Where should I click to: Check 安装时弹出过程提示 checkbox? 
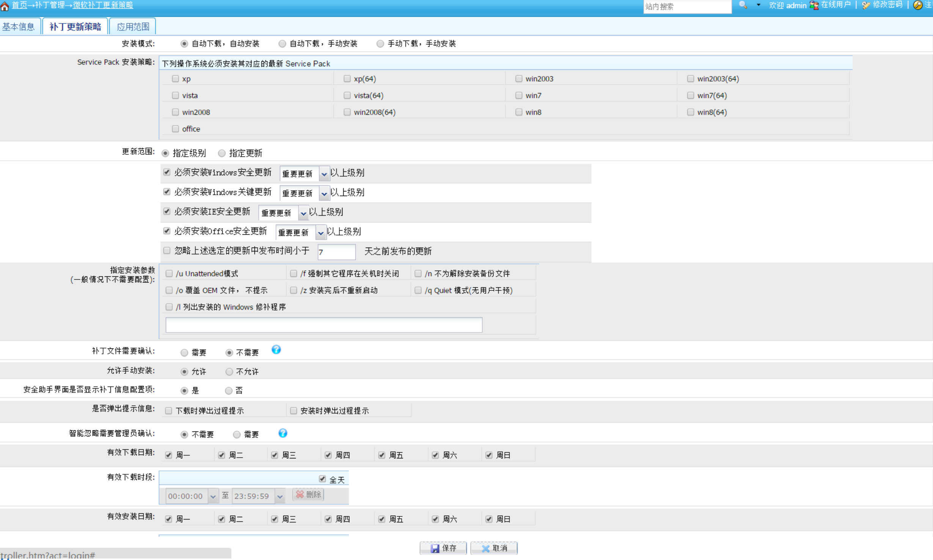pos(293,411)
